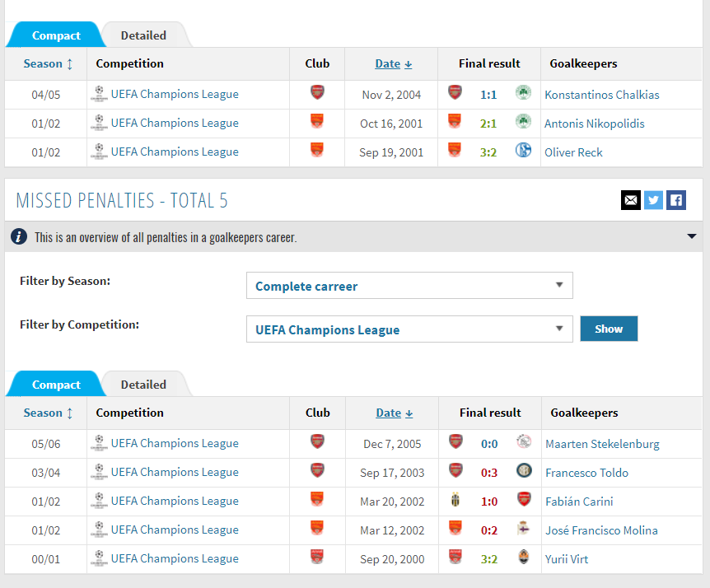Viewport: 710px width, 588px height.
Task: Share via the email envelope icon
Action: click(x=630, y=200)
